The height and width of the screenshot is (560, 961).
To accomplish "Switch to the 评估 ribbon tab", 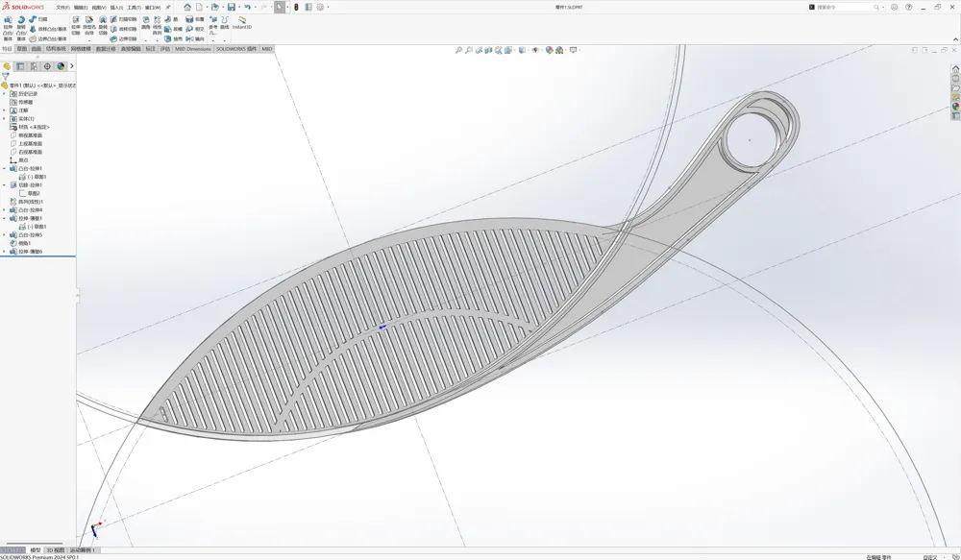I will pyautogui.click(x=165, y=49).
